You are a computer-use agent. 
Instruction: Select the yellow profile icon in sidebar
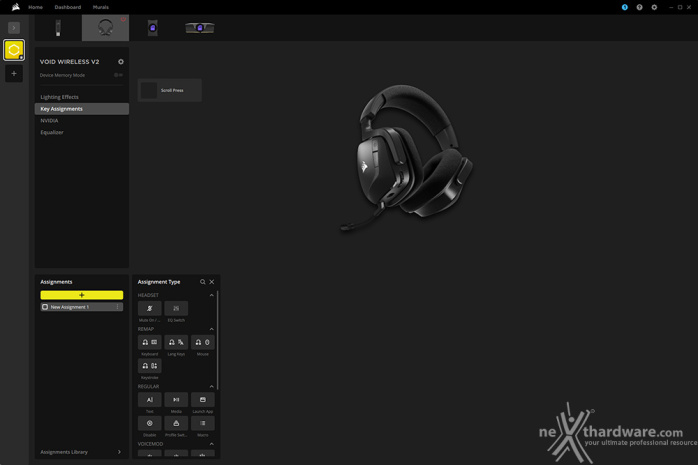[14, 50]
